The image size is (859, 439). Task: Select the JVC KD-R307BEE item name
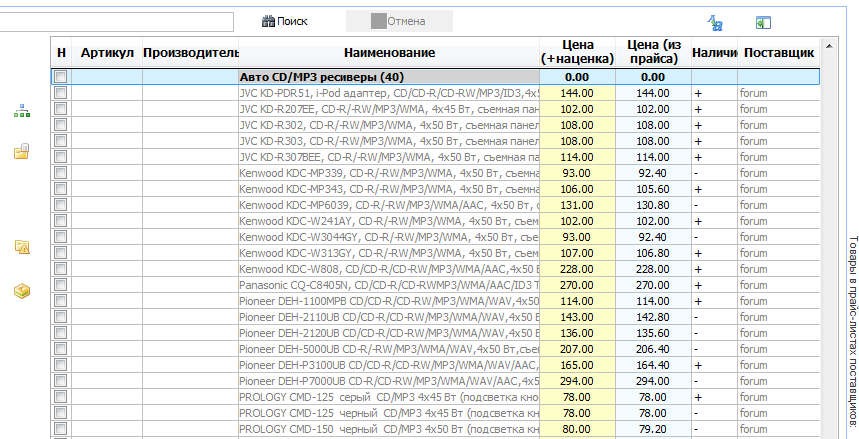pyautogui.click(x=389, y=157)
